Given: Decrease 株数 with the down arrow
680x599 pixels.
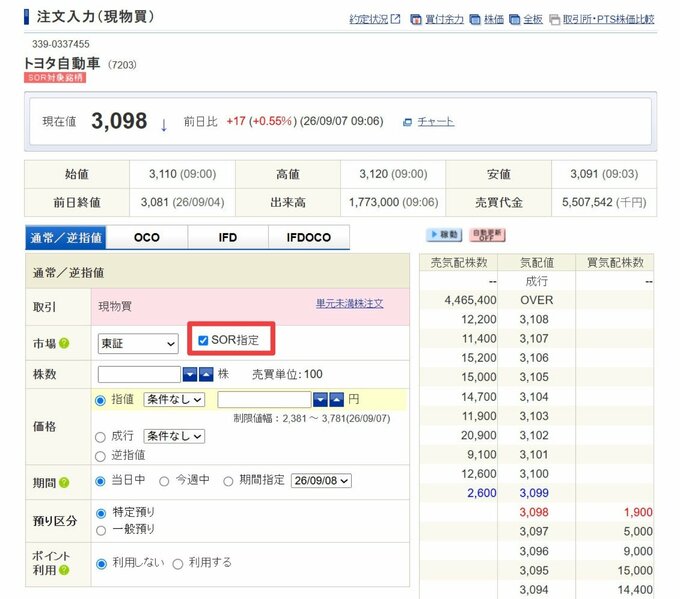Looking at the screenshot, I should coord(190,374).
